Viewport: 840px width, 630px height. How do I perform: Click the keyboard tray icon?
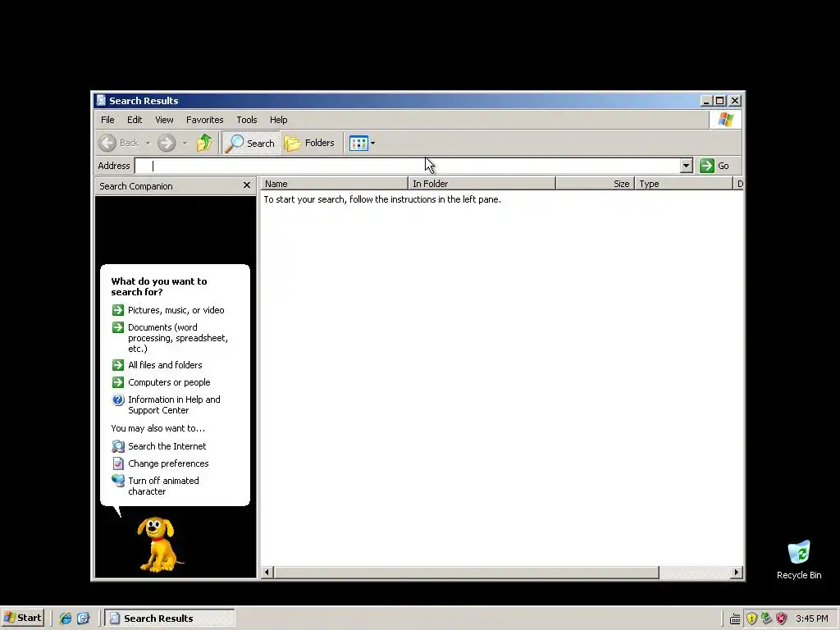(736, 619)
